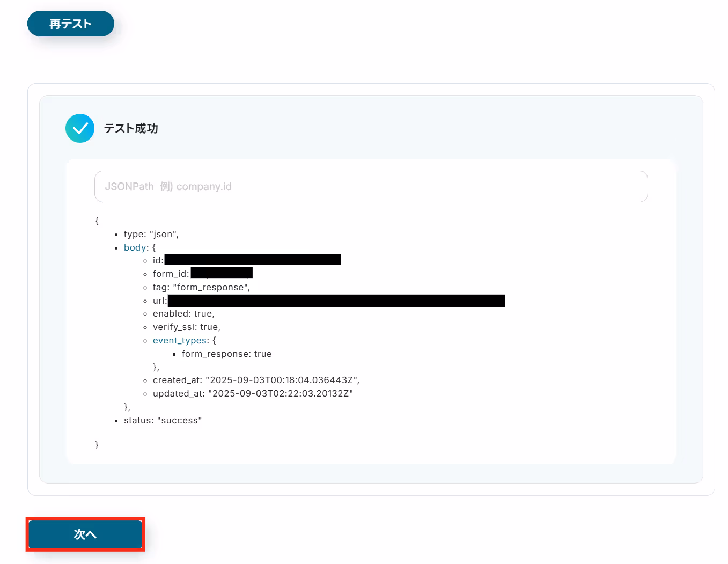Click the url label in body
Screen dimensions: 728x564
pyautogui.click(x=160, y=301)
